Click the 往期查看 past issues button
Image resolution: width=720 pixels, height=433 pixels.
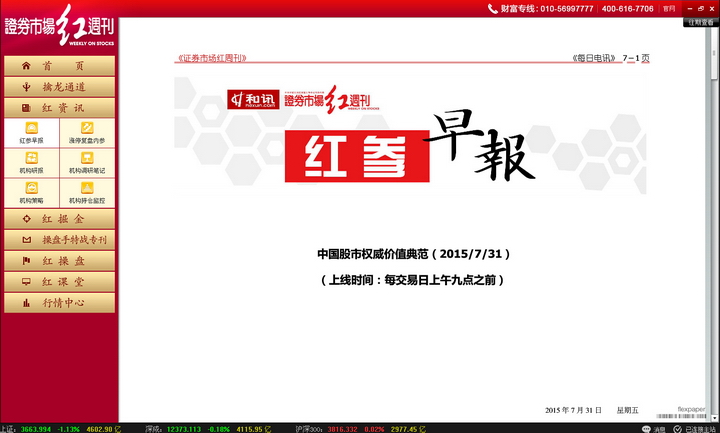tap(701, 22)
